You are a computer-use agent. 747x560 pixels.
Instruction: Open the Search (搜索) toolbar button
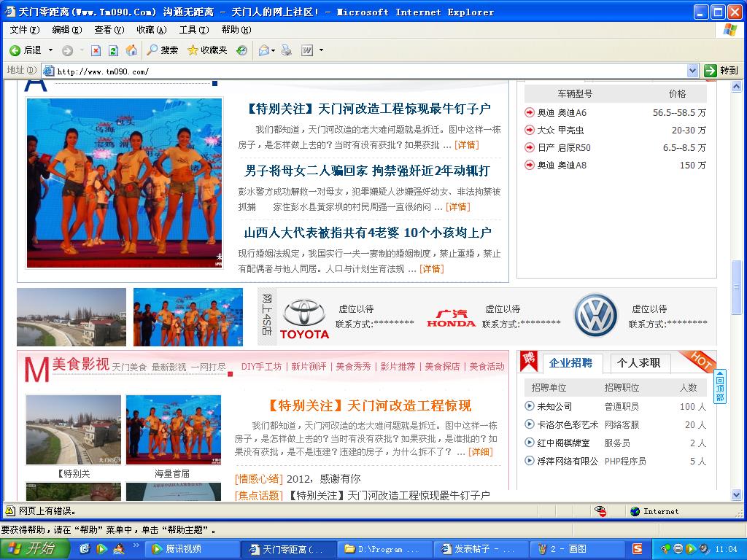pos(163,50)
